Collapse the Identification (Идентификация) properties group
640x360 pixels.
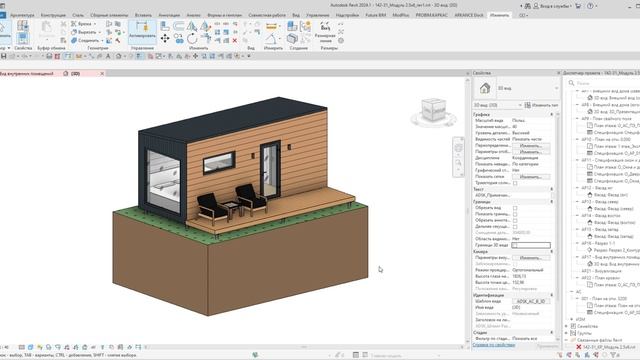(551, 295)
